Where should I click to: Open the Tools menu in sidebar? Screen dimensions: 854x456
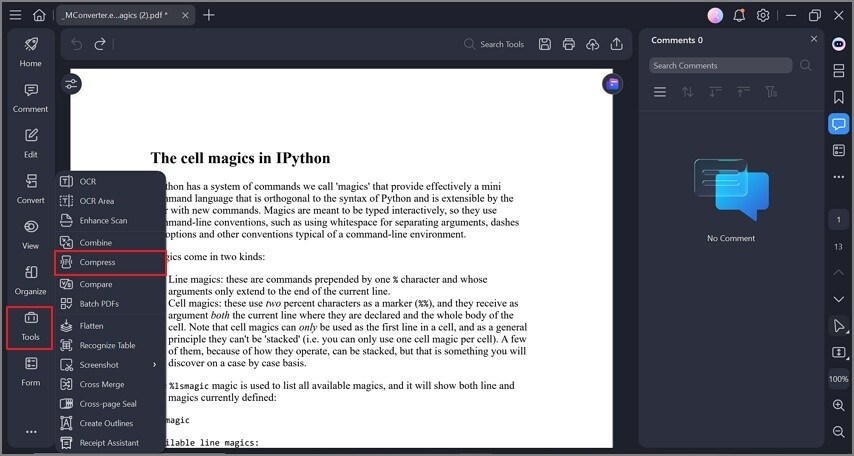30,327
